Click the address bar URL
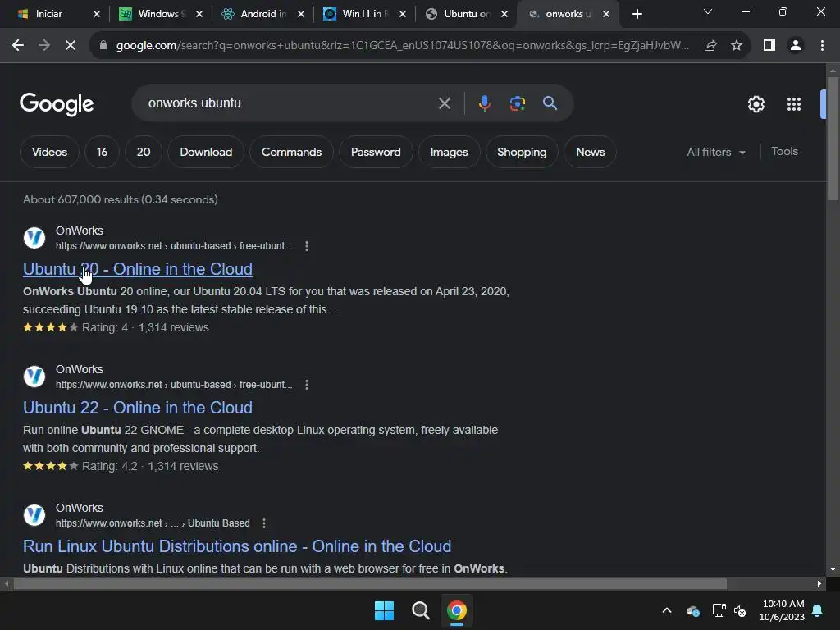This screenshot has height=630, width=840. [402, 46]
